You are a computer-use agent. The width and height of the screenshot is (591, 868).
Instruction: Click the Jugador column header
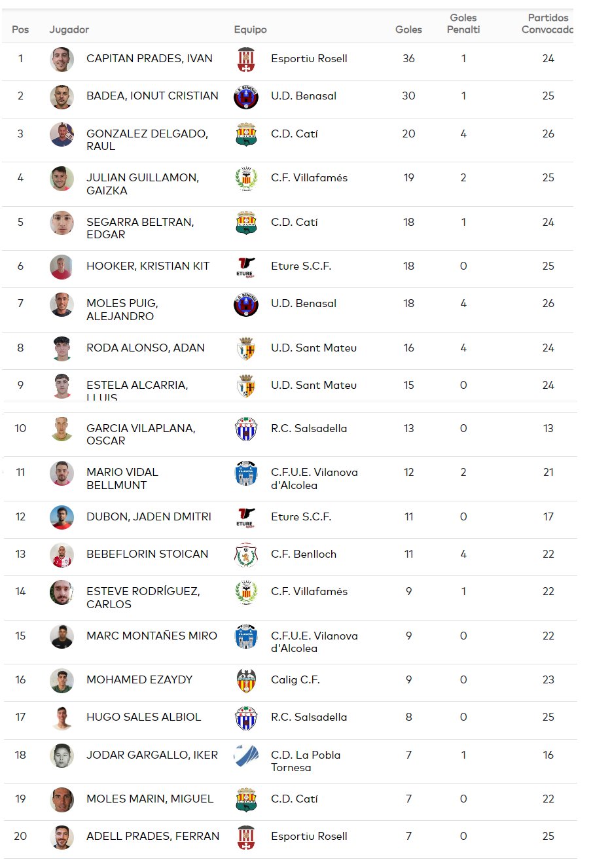[x=69, y=29]
